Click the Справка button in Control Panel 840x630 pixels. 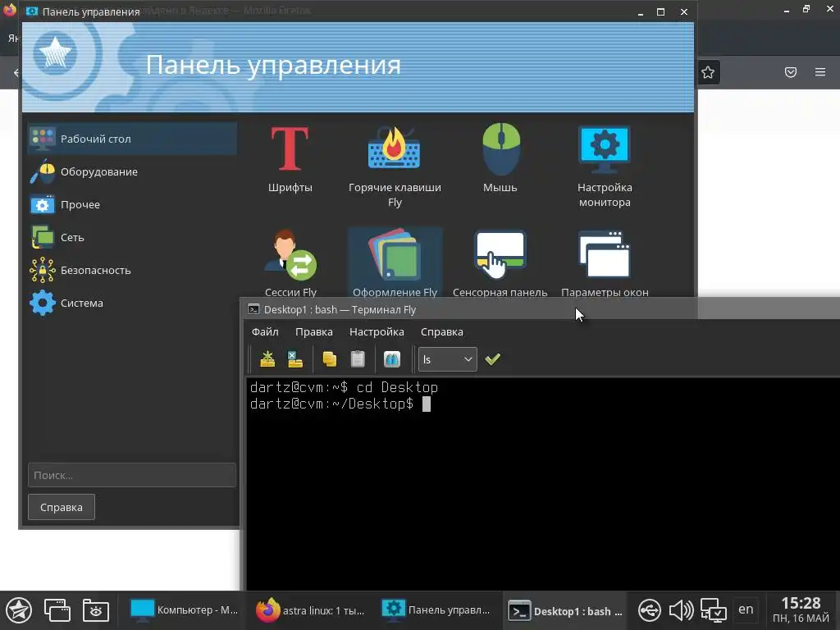(x=61, y=507)
